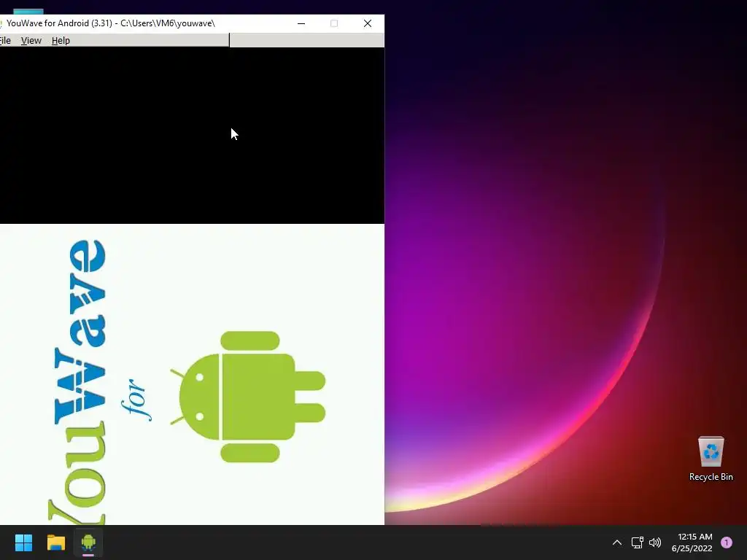Viewport: 747px width, 560px height.
Task: Open the Windows Start menu
Action: pyautogui.click(x=23, y=542)
